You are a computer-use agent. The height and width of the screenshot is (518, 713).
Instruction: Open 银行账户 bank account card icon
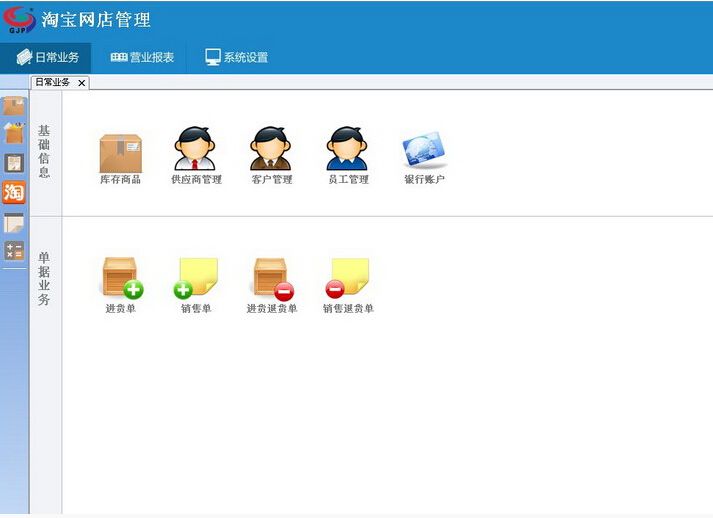tap(424, 150)
